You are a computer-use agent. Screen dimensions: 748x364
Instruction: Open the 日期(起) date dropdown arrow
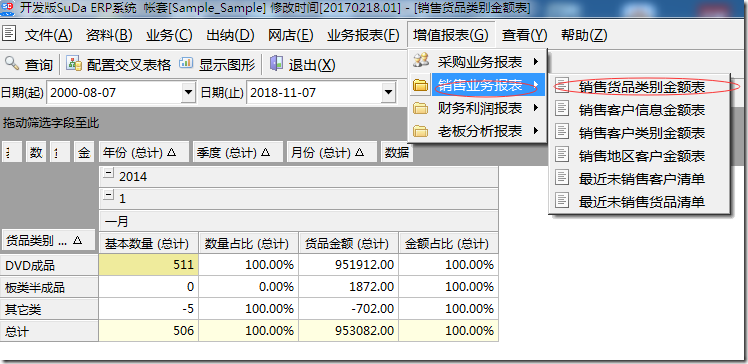point(188,92)
